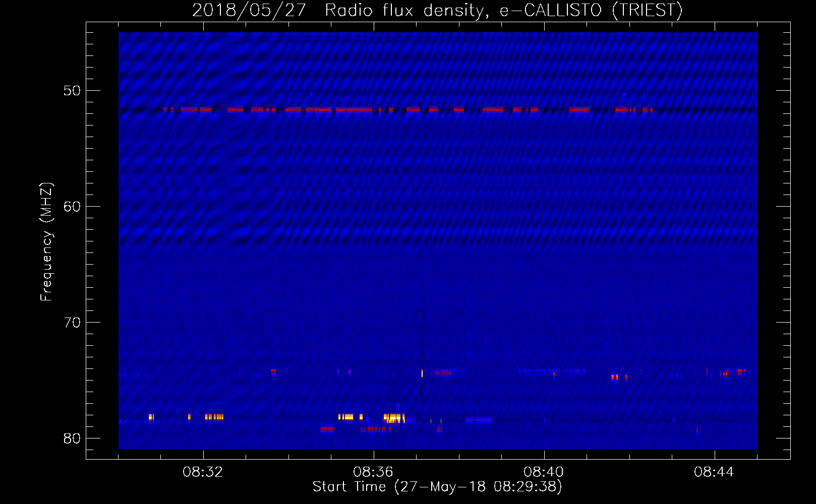Click the date '2018/05/27' in the title
This screenshot has width=816, height=504.
(x=249, y=10)
